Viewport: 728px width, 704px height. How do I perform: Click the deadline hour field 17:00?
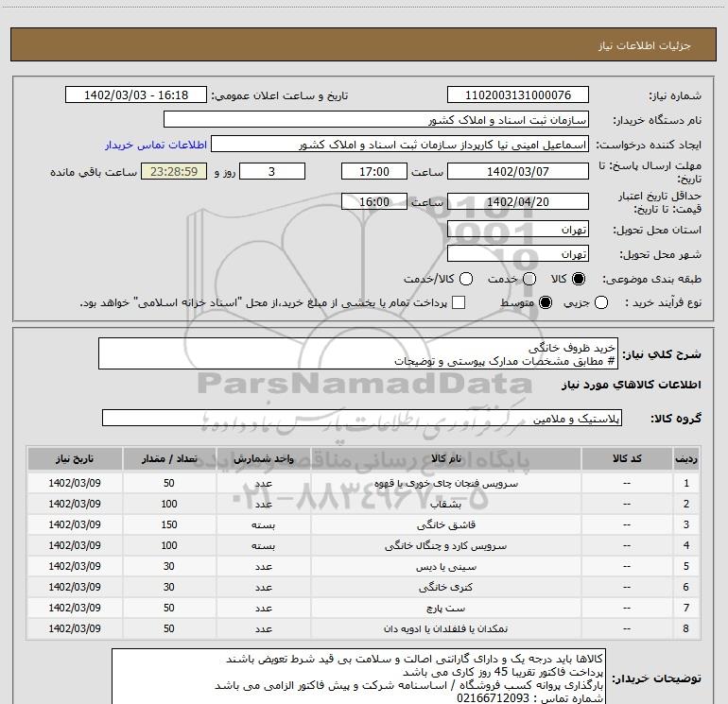[x=374, y=171]
